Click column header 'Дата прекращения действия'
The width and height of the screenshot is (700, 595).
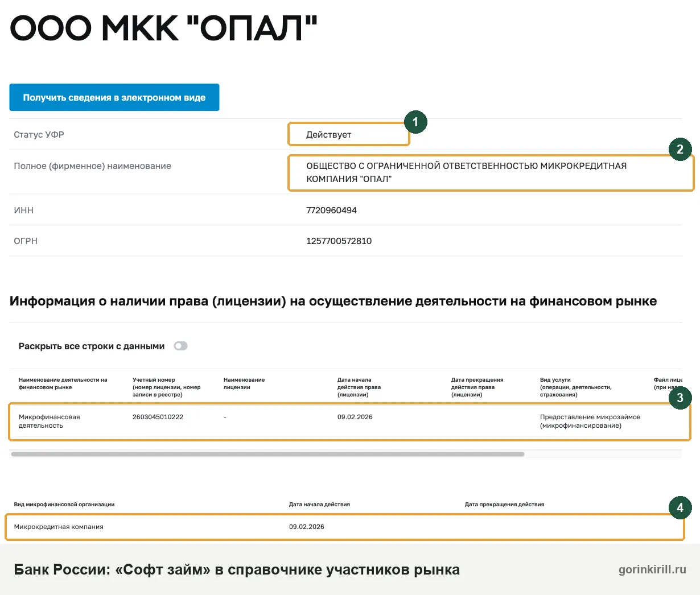coord(504,505)
